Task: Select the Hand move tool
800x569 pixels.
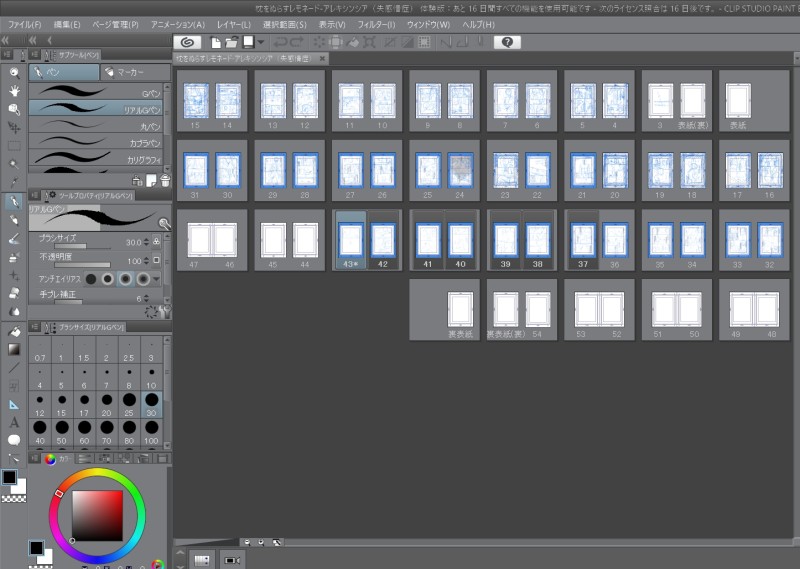Action: click(x=14, y=91)
